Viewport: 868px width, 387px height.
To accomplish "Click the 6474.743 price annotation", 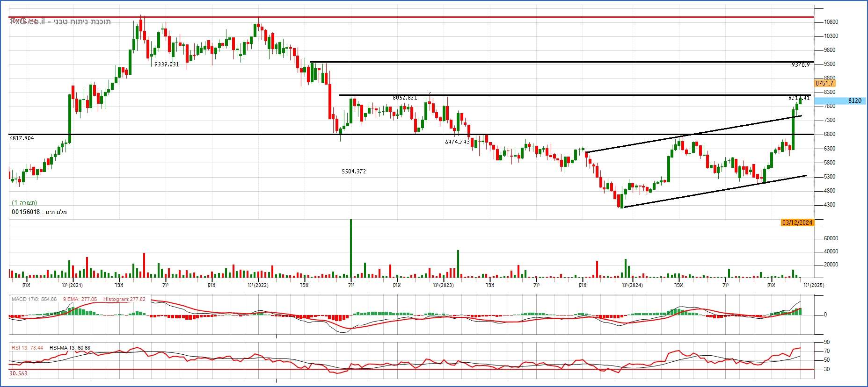I will 457,141.
